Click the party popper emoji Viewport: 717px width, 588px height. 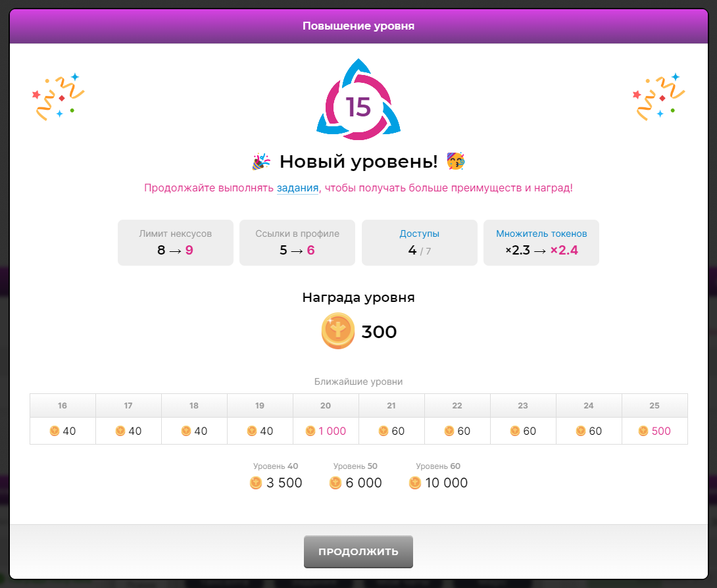pyautogui.click(x=261, y=161)
